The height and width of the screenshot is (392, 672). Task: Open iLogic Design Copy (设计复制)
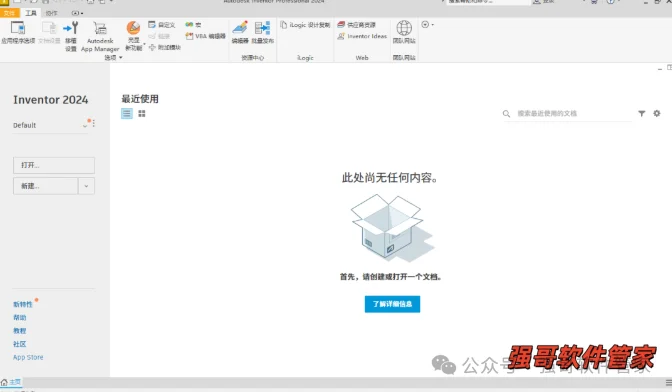[x=305, y=25]
